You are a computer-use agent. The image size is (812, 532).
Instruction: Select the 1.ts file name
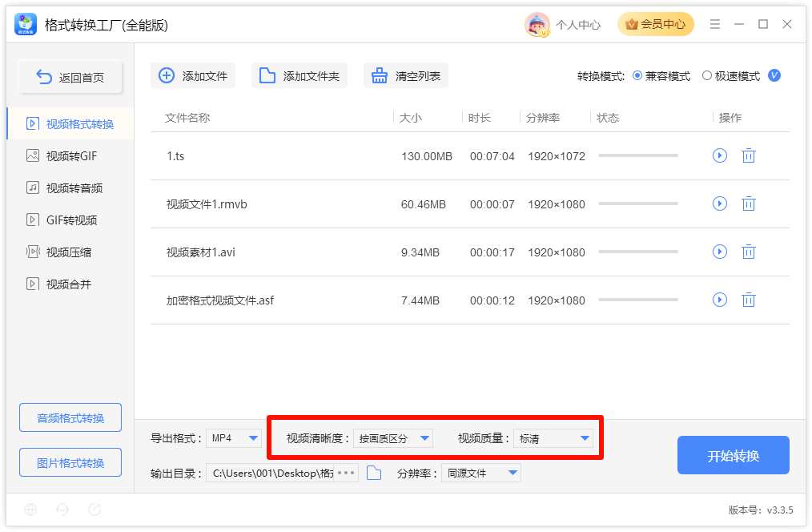(x=175, y=156)
